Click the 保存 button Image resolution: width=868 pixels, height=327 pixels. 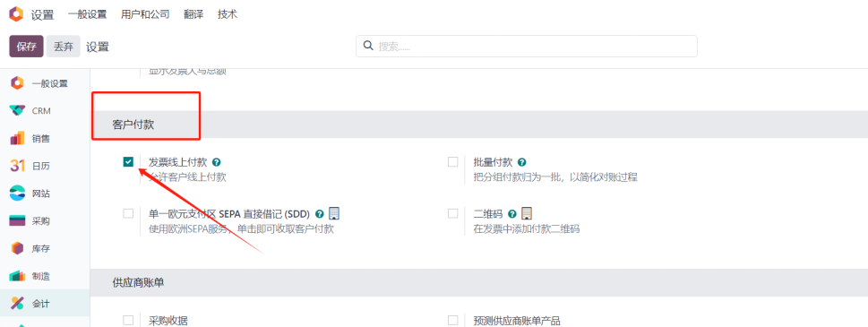26,47
